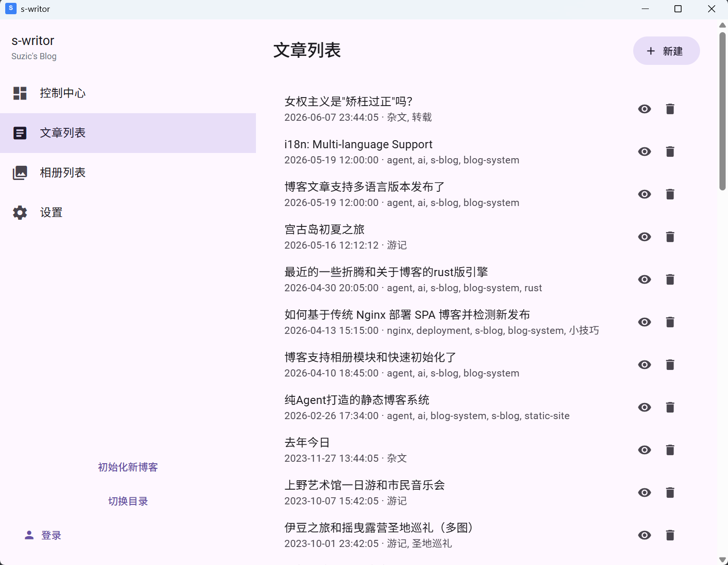The height and width of the screenshot is (565, 728).
Task: Click the 设置 gear icon
Action: (x=20, y=213)
